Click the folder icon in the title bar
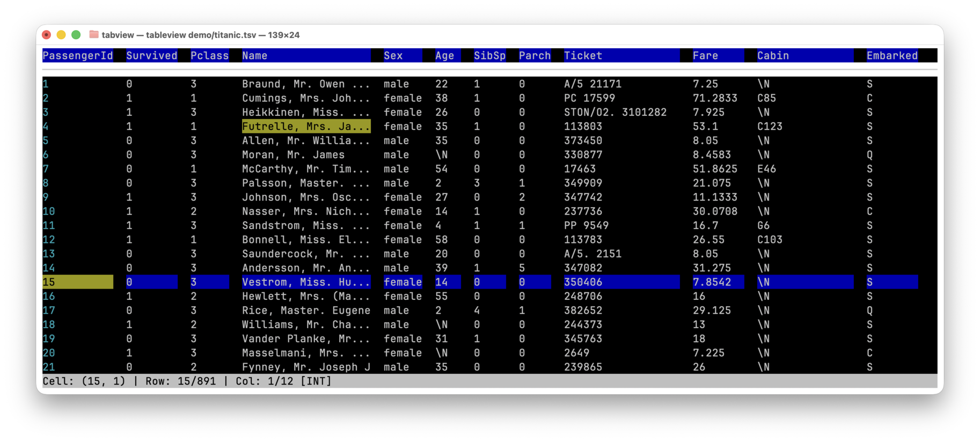This screenshot has height=442, width=980. 94,34
